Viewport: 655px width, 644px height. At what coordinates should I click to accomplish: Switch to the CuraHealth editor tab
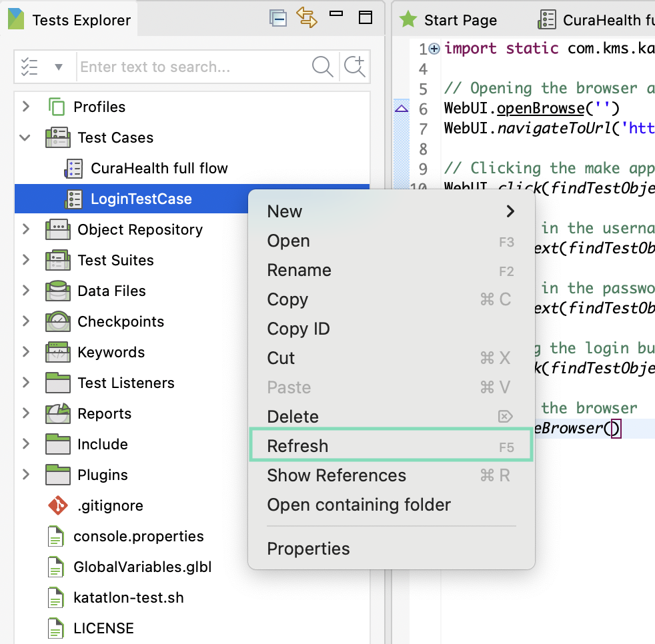coord(595,19)
